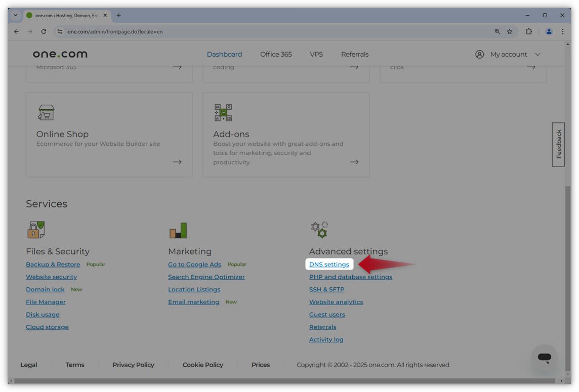Click the My account profile icon
The height and width of the screenshot is (392, 579).
(479, 54)
